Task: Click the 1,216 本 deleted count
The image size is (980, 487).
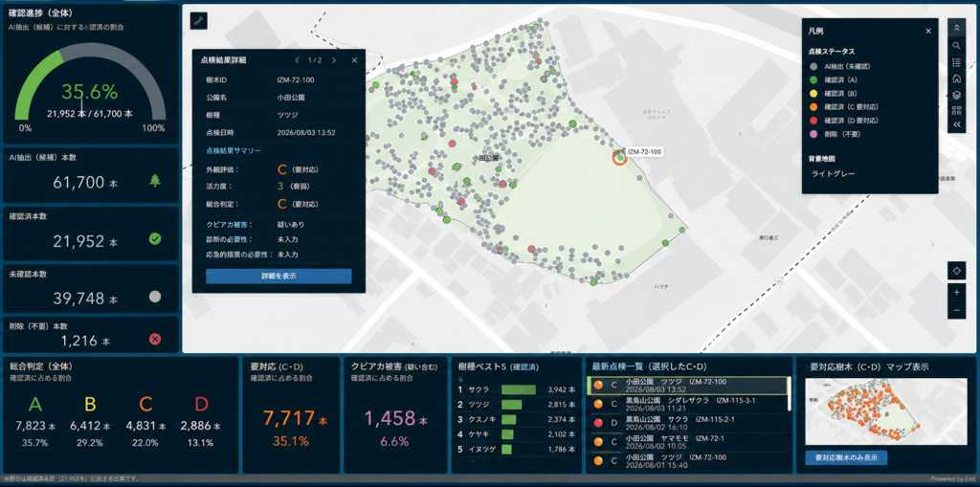Action: click(x=85, y=341)
